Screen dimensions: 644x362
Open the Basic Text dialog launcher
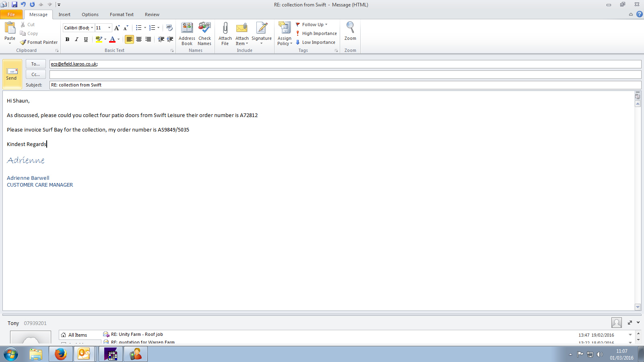[172, 51]
